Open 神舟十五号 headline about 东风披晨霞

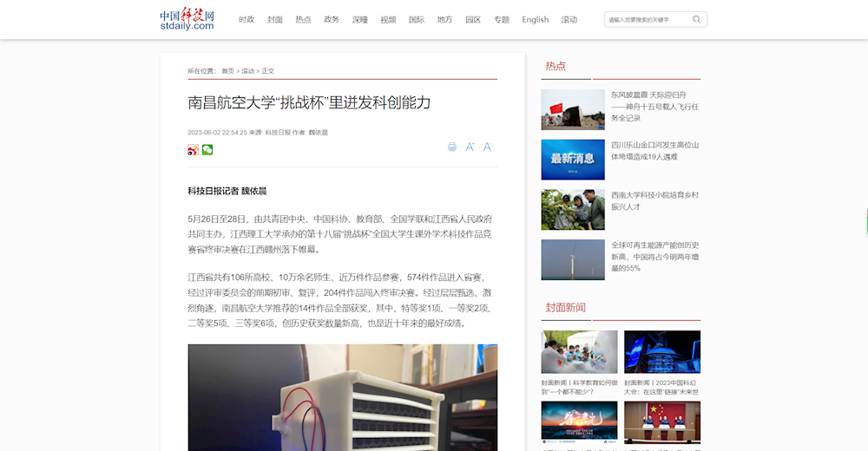(654, 106)
